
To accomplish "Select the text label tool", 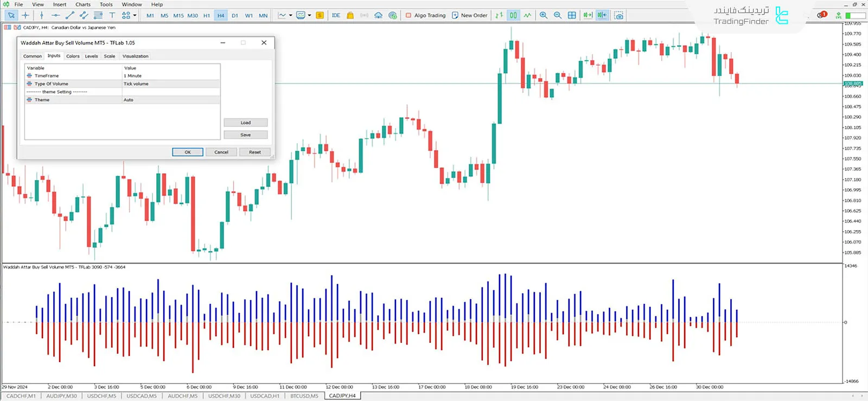I will [x=112, y=15].
